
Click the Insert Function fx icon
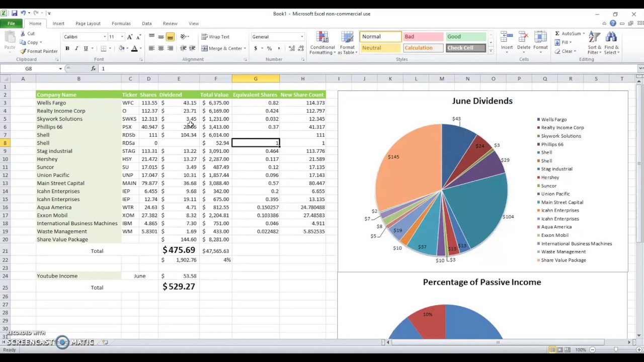(93, 68)
